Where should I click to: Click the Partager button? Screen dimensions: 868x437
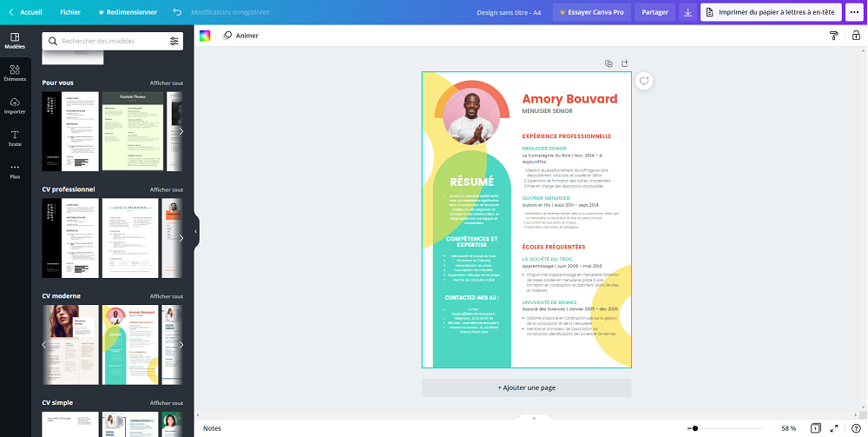(654, 12)
